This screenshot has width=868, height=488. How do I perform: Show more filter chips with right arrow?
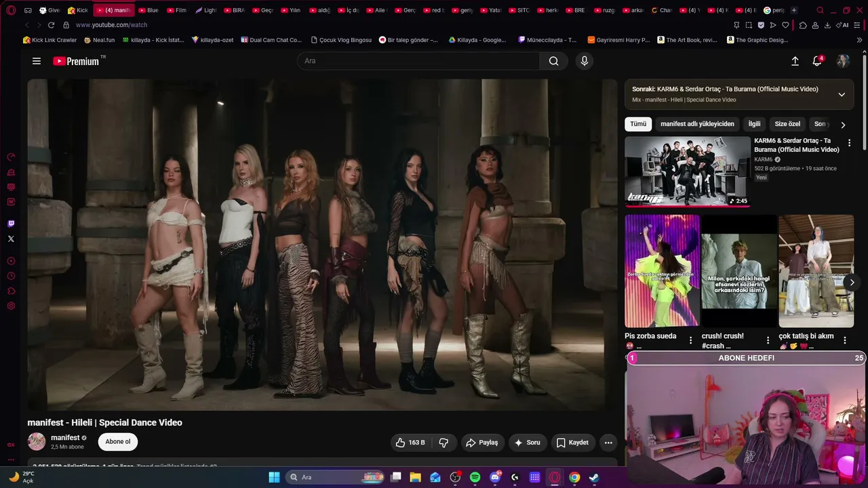click(843, 125)
